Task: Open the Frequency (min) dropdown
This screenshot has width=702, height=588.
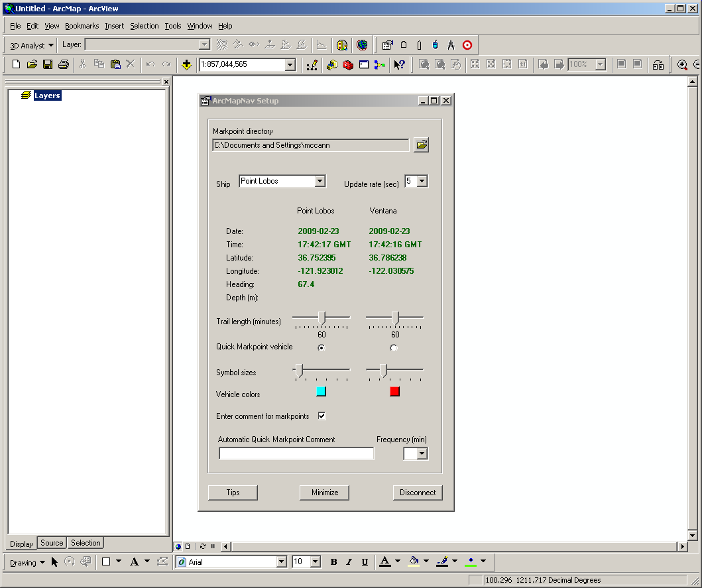Action: (x=422, y=453)
